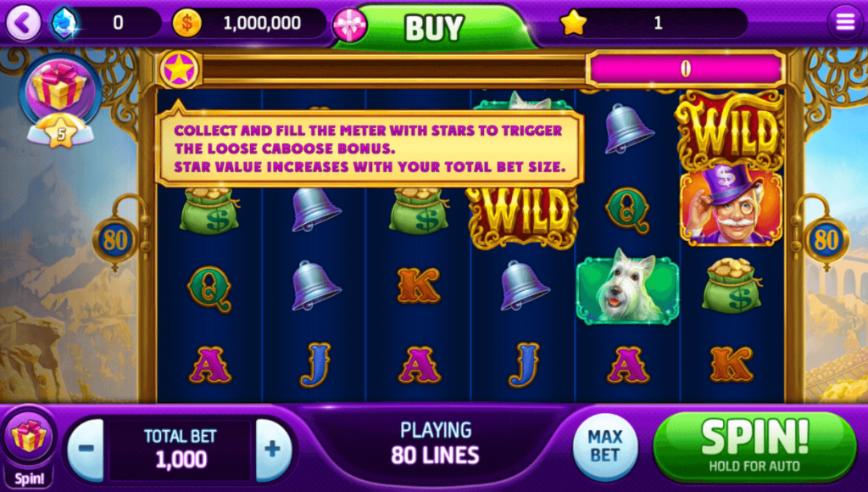
Task: Tap the MAX BET button
Action: (604, 446)
